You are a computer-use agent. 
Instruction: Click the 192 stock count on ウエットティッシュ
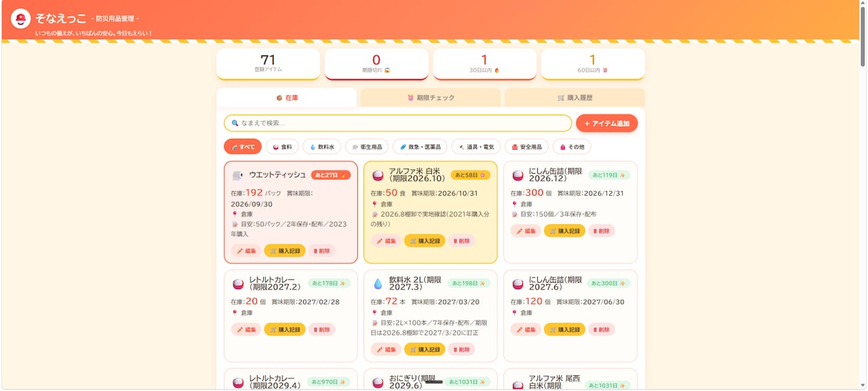tap(254, 192)
